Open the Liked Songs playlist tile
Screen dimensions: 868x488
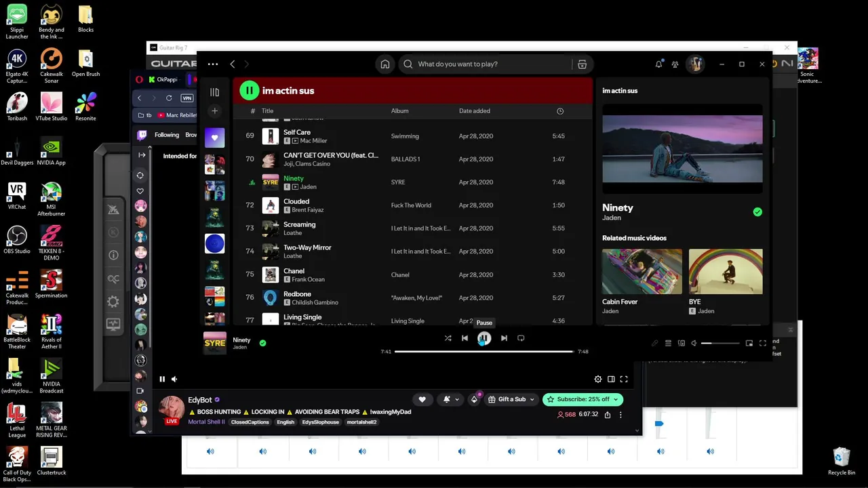pos(215,138)
